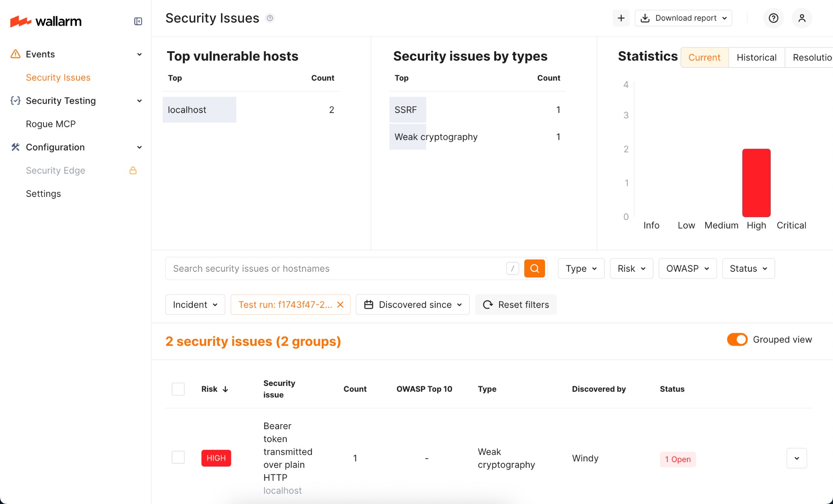The image size is (833, 504).
Task: Expand the Bearer token issue row details
Action: coord(796,458)
